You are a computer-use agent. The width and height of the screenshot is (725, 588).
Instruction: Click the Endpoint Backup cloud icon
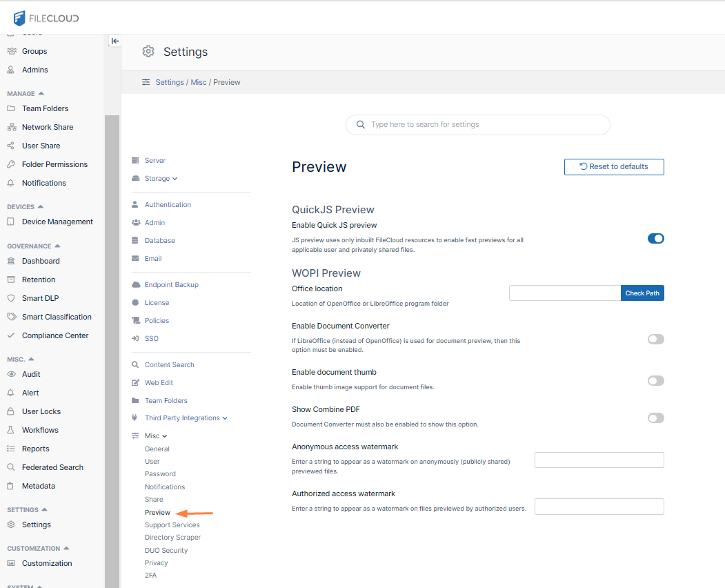[x=135, y=284]
